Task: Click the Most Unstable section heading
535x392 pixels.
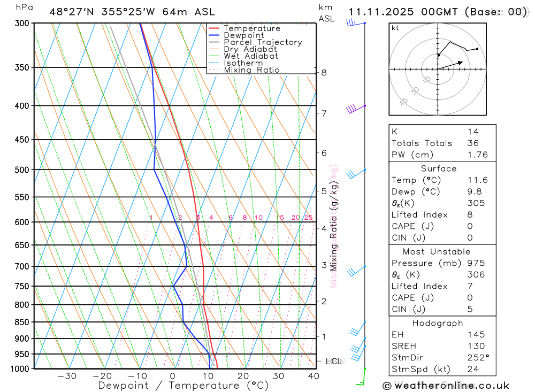Action: [x=437, y=252]
